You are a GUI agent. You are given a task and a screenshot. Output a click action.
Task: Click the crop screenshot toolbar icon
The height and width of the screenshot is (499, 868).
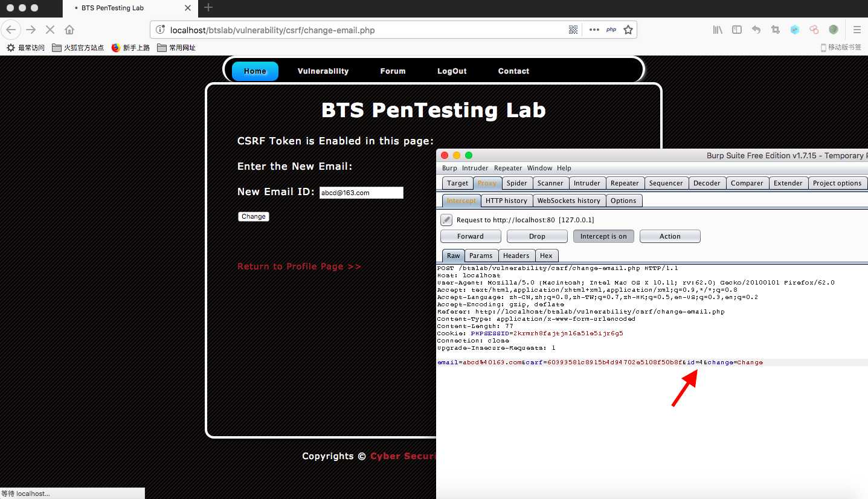(x=776, y=30)
